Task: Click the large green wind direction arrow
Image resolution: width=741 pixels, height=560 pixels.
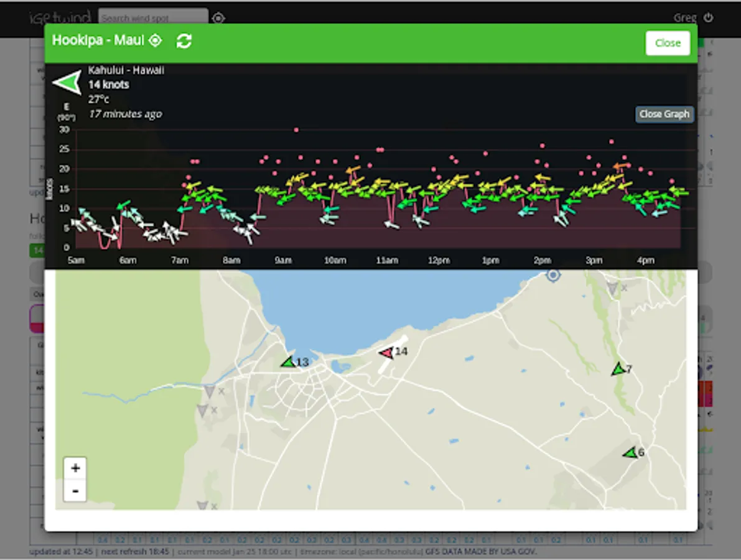Action: tap(68, 83)
